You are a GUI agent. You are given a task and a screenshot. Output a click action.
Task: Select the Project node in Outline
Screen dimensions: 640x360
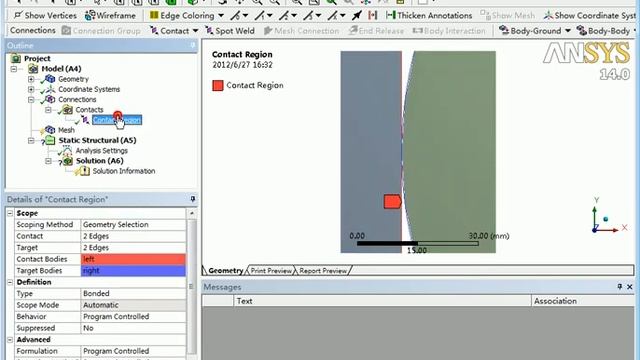tap(37, 58)
